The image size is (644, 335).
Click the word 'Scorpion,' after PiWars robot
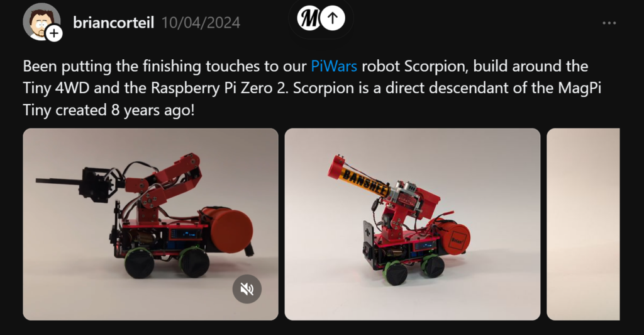pyautogui.click(x=436, y=67)
